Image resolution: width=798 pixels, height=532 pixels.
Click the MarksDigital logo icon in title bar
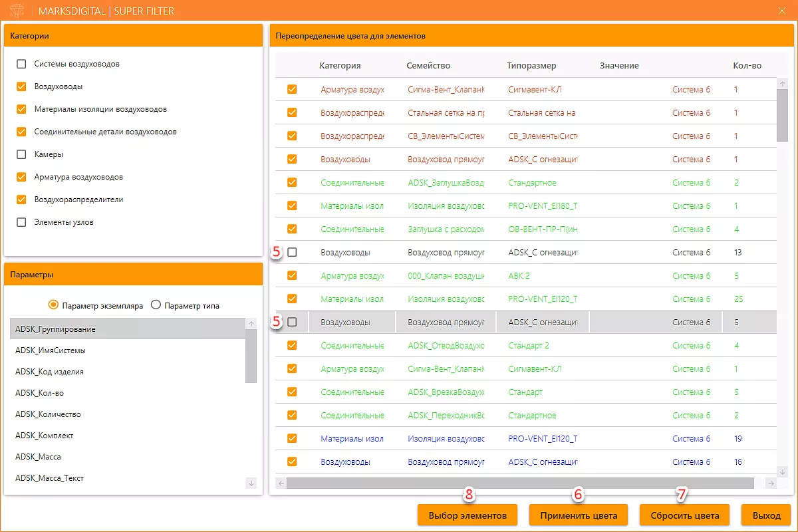(x=18, y=11)
